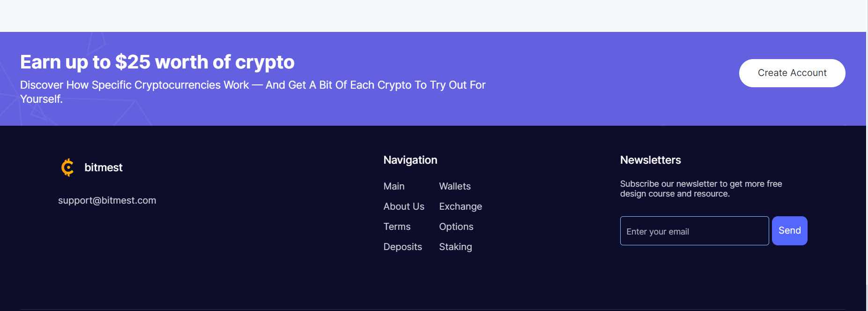Go to the Main footer link
This screenshot has height=311, width=868.
(393, 186)
